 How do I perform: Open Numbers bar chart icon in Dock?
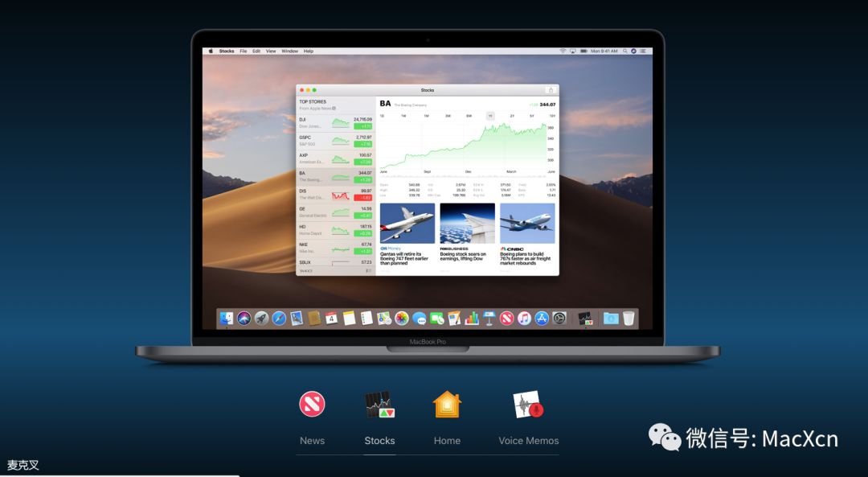pyautogui.click(x=472, y=318)
